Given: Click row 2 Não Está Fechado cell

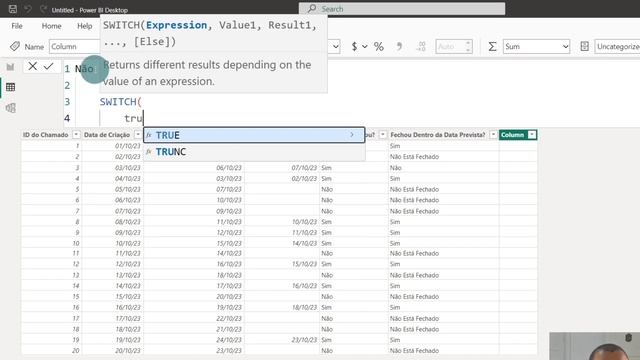Looking at the screenshot, I should [x=414, y=157].
